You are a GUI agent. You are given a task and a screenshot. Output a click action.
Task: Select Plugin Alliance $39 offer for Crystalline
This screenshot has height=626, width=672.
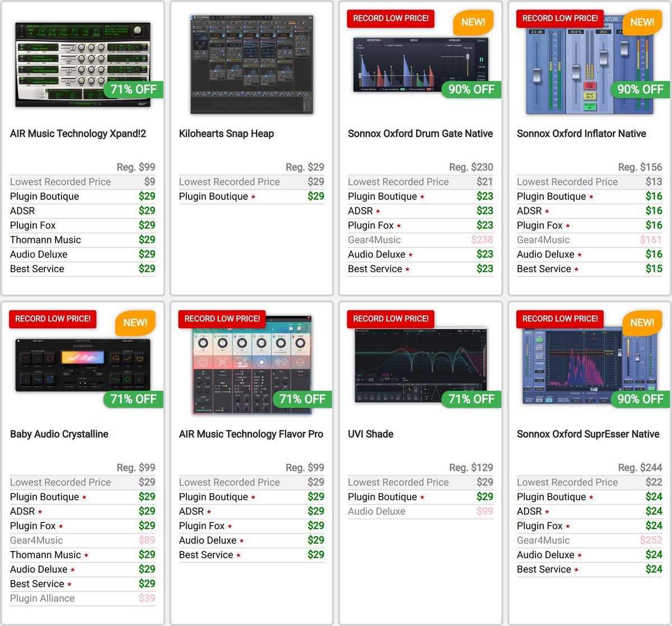tap(83, 599)
